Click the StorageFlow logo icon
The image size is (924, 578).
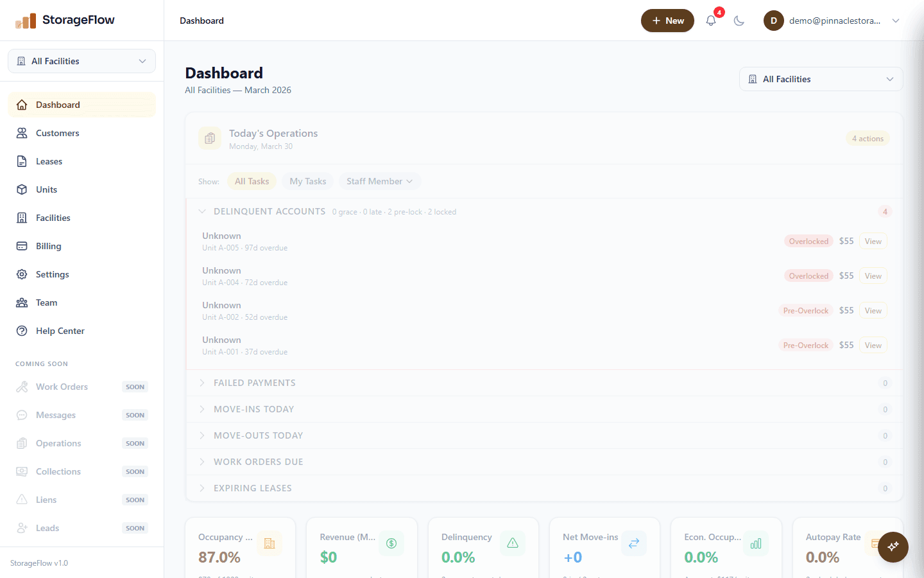point(26,20)
